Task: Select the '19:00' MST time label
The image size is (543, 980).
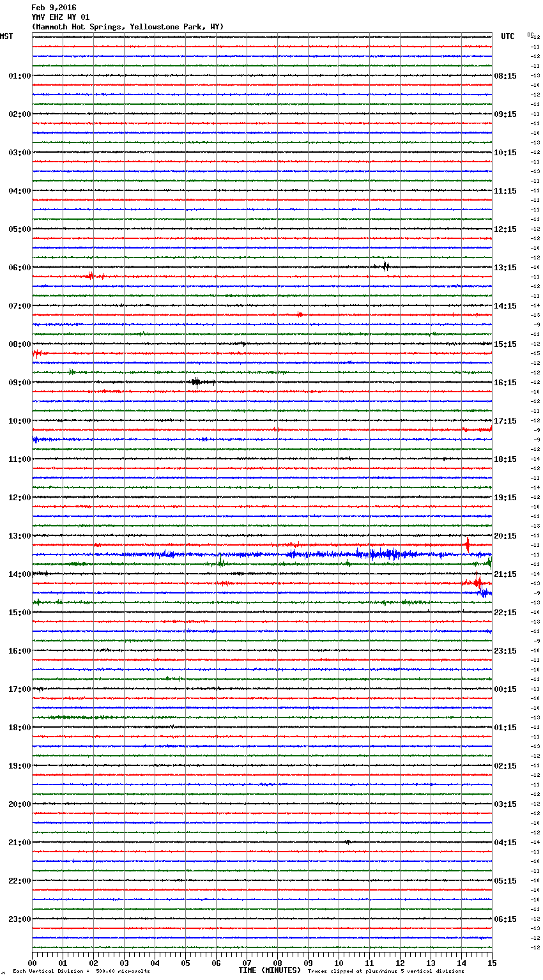Action: (x=20, y=766)
